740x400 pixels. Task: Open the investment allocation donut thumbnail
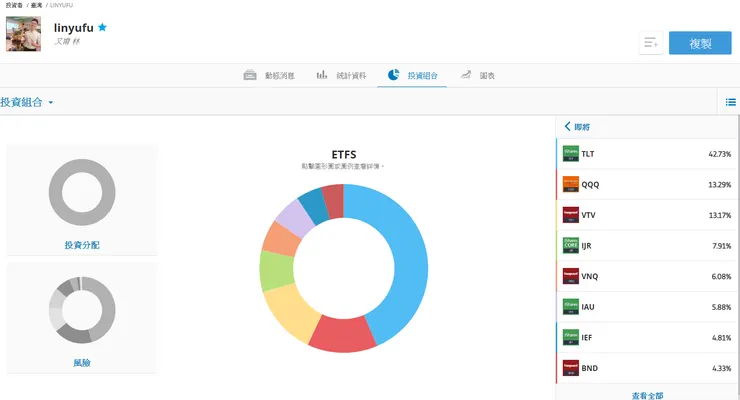click(x=82, y=192)
